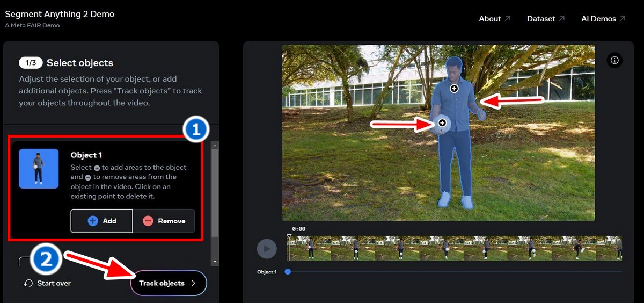Select Add mode to add areas

click(x=101, y=221)
